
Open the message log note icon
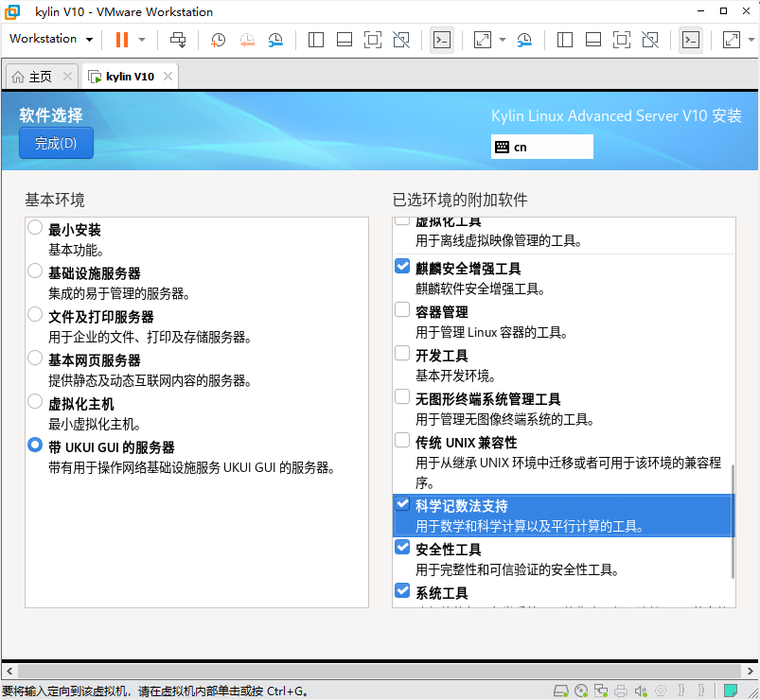tap(730, 691)
